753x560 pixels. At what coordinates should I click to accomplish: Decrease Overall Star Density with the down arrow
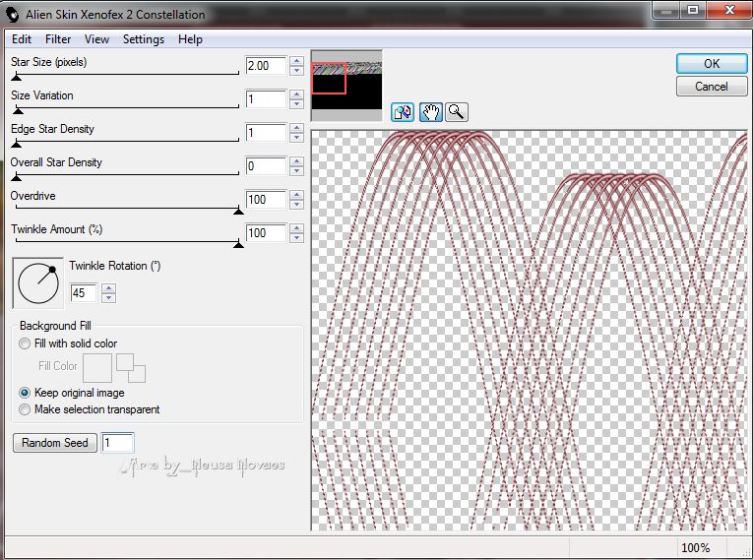coord(297,171)
